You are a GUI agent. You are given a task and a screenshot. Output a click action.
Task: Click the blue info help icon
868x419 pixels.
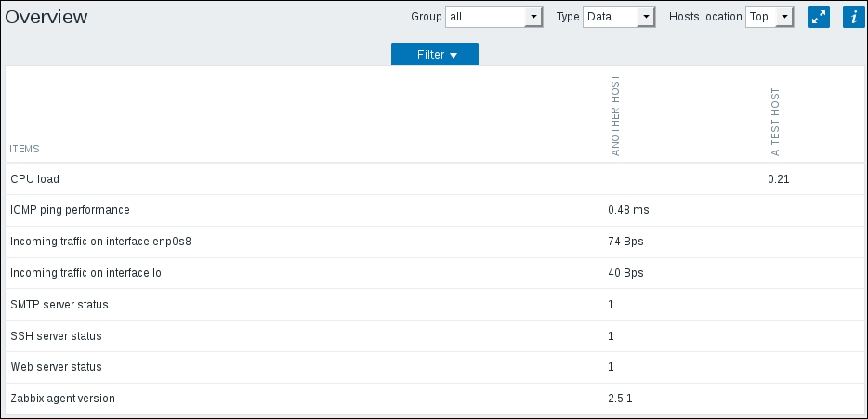pyautogui.click(x=853, y=17)
